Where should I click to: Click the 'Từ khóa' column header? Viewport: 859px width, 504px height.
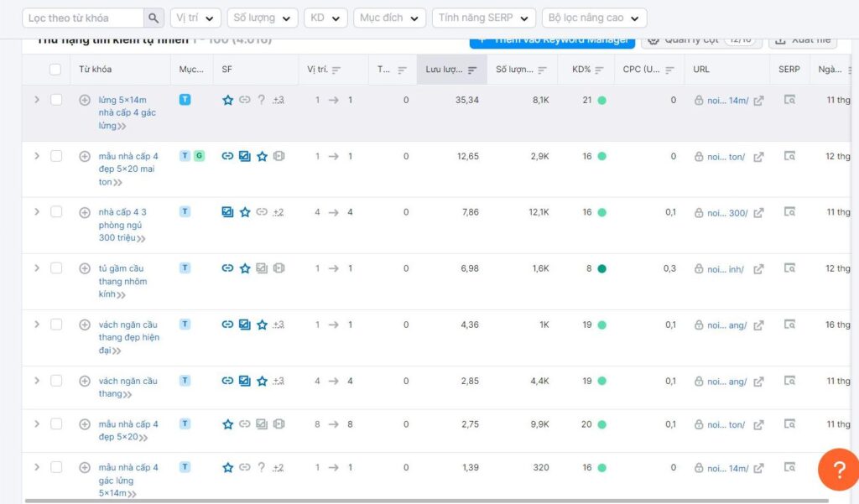tap(95, 70)
